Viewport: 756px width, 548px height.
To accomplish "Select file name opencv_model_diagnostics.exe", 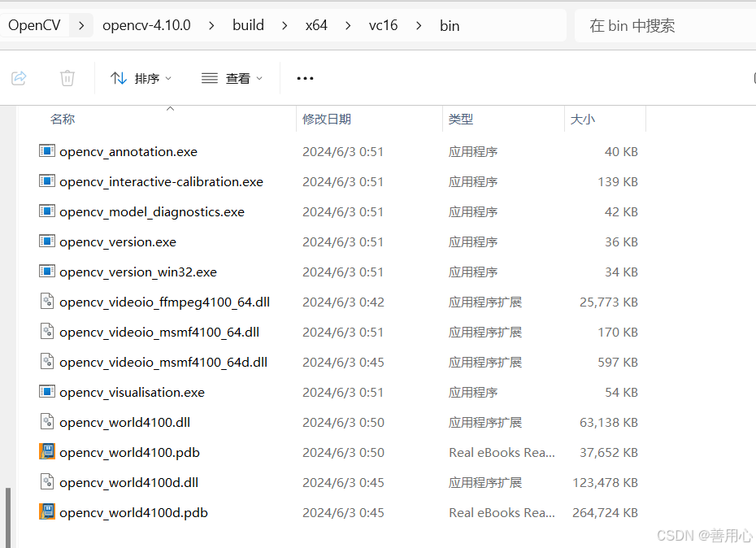I will [x=152, y=211].
